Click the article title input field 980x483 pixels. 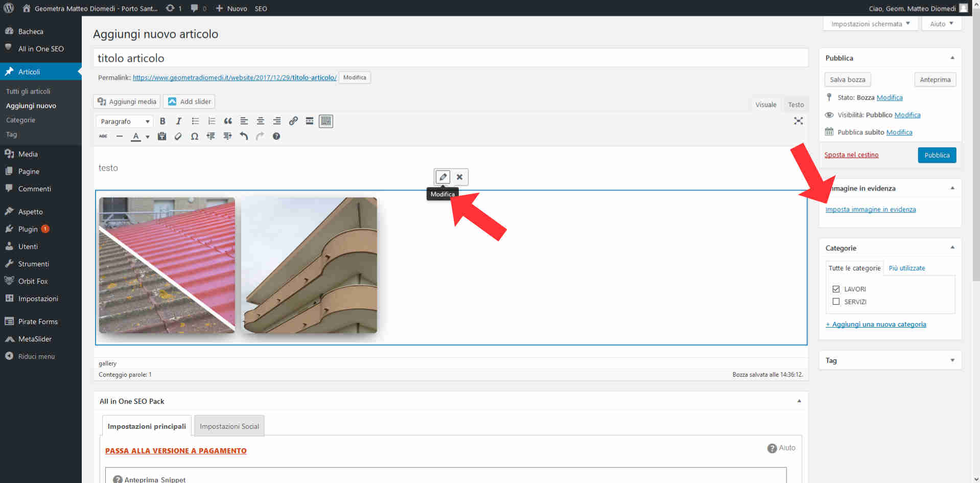(x=451, y=58)
